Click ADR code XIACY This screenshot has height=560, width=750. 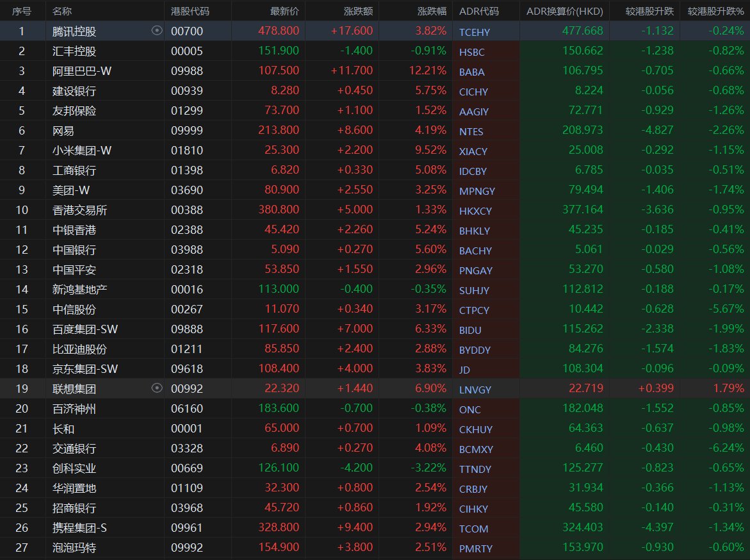[x=473, y=152]
